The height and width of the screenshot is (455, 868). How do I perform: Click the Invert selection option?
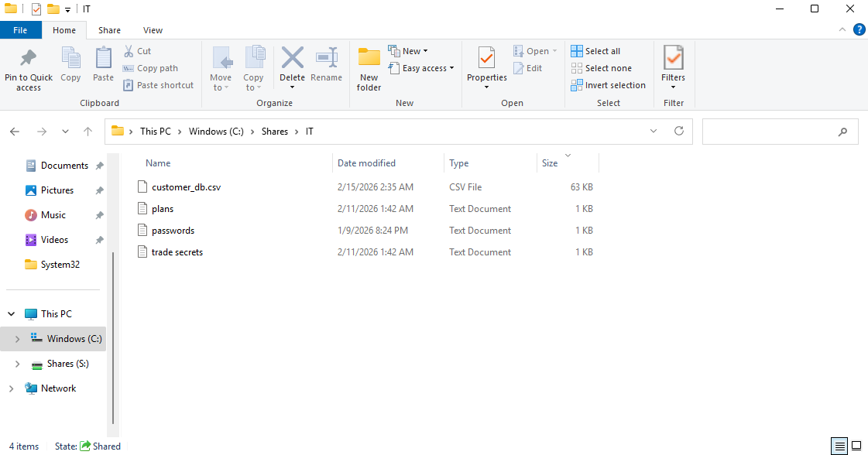click(x=609, y=85)
